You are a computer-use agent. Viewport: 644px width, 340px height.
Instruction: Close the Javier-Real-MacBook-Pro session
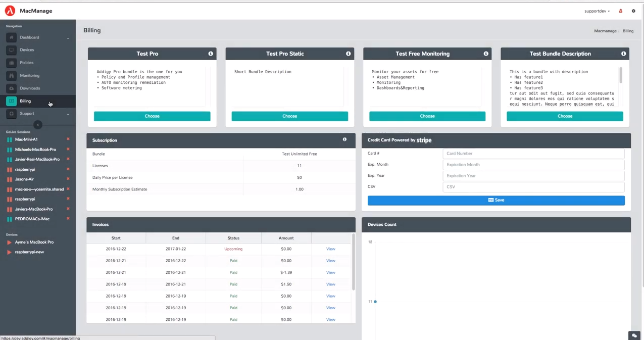68,159
